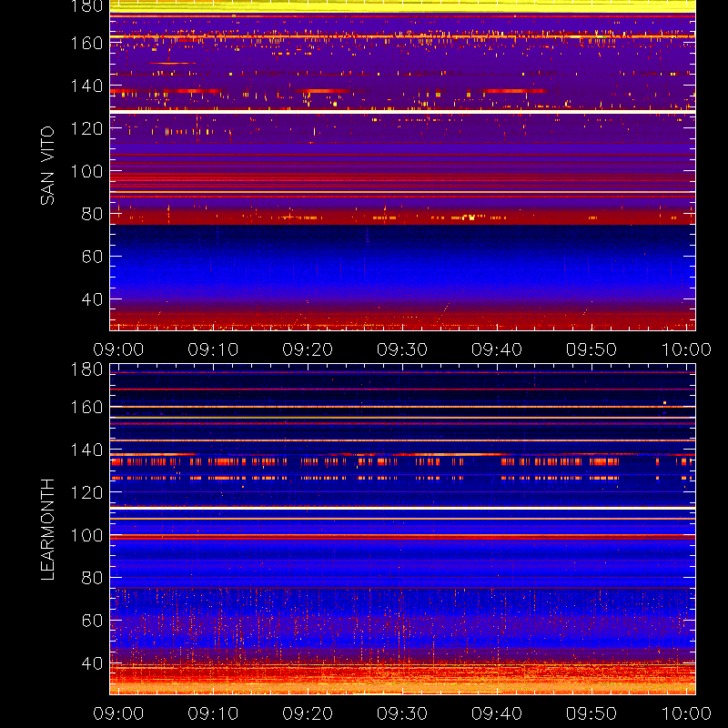Click 10:00 time label below San Vito plot
This screenshot has height=728, width=728.
(x=686, y=349)
